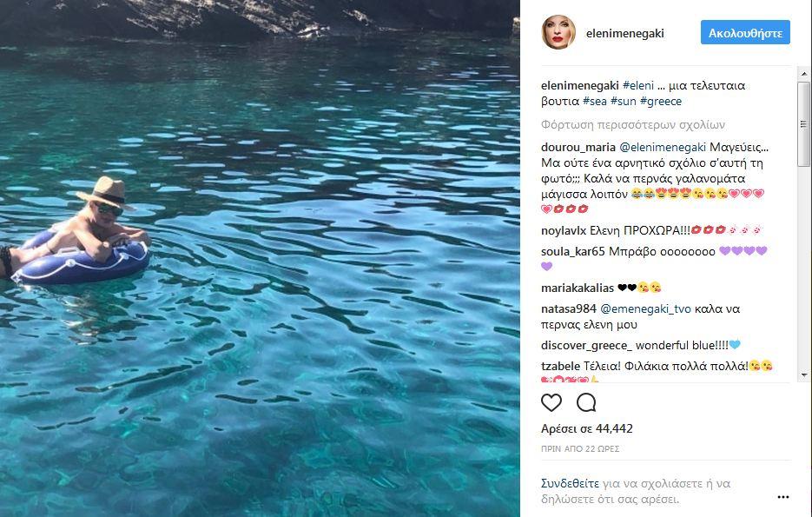This screenshot has width=812, height=517.
Task: Click the comments scrollbar up arrow
Action: coord(802,74)
